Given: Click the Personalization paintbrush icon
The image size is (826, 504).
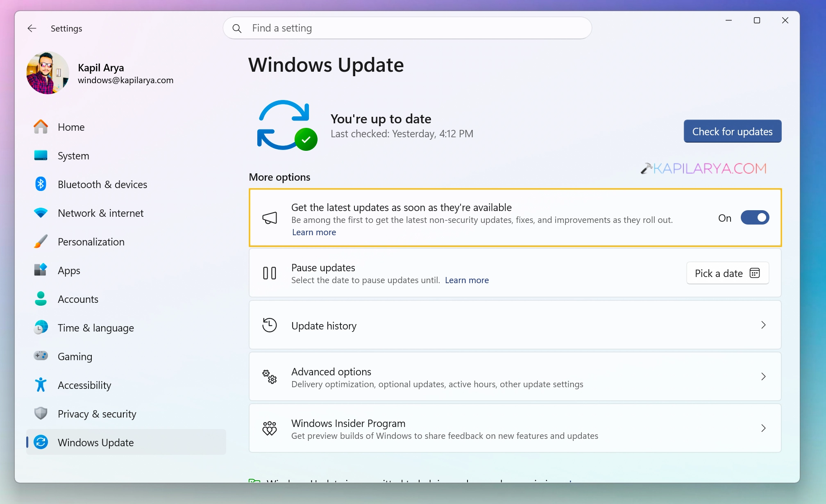Looking at the screenshot, I should (x=41, y=242).
